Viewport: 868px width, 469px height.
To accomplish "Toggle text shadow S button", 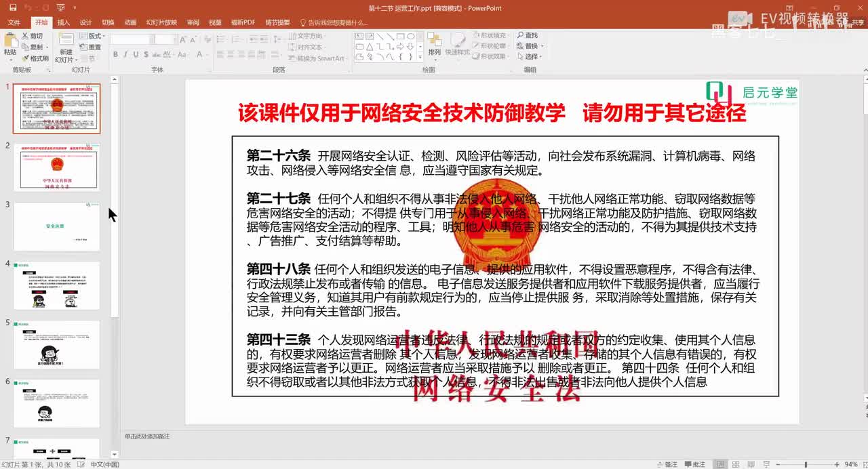I will point(144,54).
